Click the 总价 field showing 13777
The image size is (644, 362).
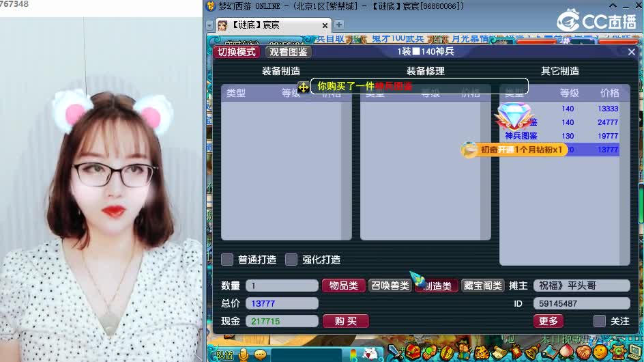(282, 303)
